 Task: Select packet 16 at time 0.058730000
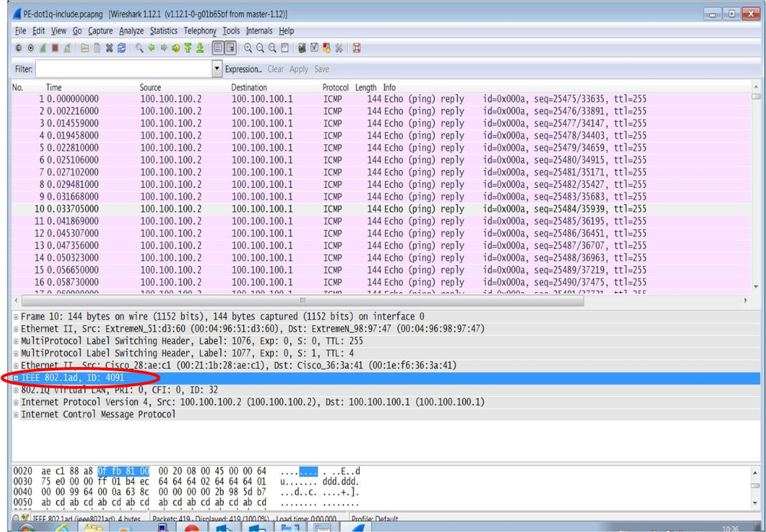pos(381,282)
